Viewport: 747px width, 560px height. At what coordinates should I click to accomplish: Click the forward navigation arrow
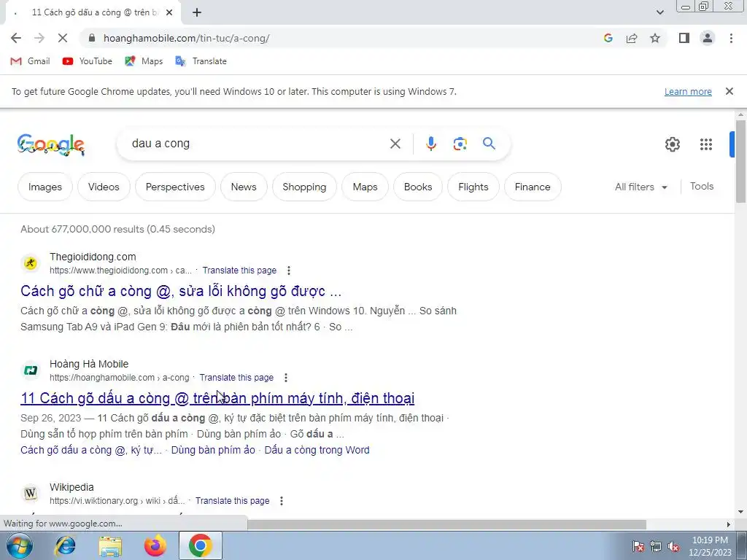pyautogui.click(x=39, y=38)
